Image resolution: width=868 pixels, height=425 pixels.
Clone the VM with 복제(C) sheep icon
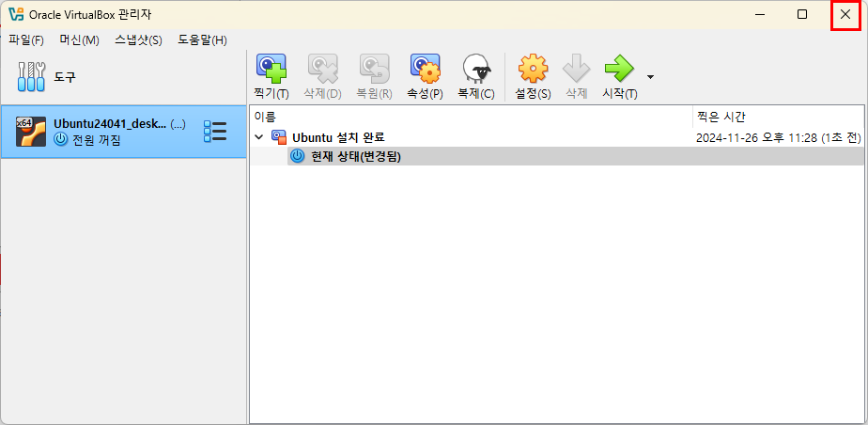click(476, 69)
